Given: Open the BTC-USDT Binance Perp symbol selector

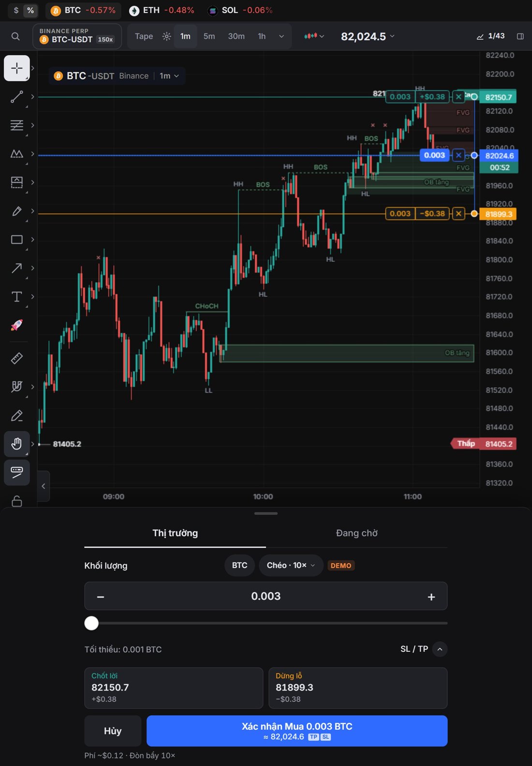Looking at the screenshot, I should pyautogui.click(x=77, y=36).
